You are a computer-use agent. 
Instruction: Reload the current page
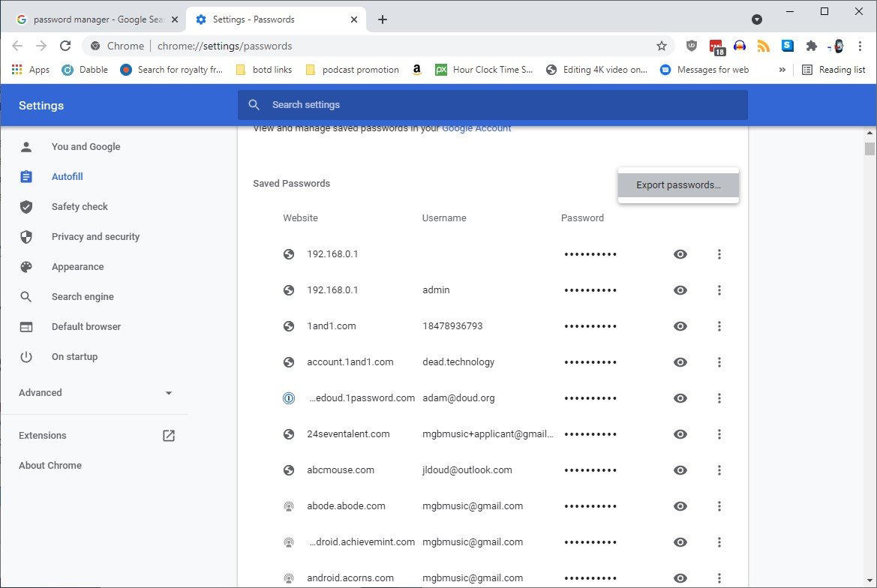coord(65,46)
